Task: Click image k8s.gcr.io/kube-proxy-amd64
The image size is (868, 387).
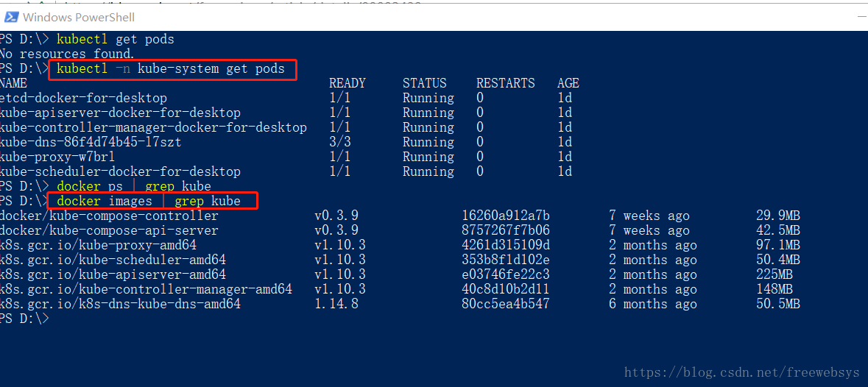Action: point(98,245)
